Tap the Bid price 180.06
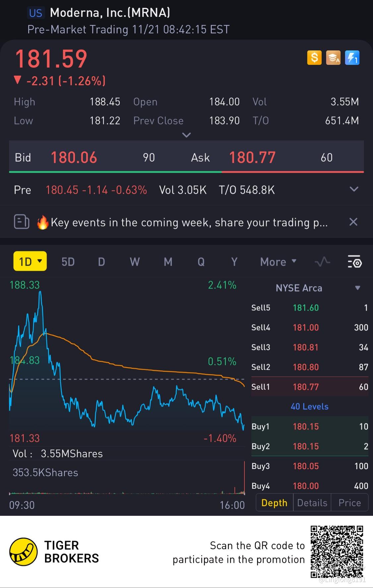Image resolution: width=373 pixels, height=588 pixels. [x=74, y=157]
